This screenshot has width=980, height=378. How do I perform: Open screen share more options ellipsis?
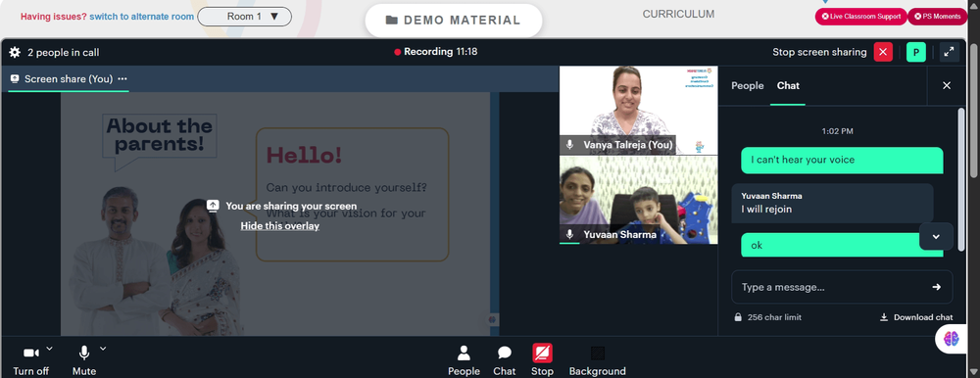tap(122, 78)
